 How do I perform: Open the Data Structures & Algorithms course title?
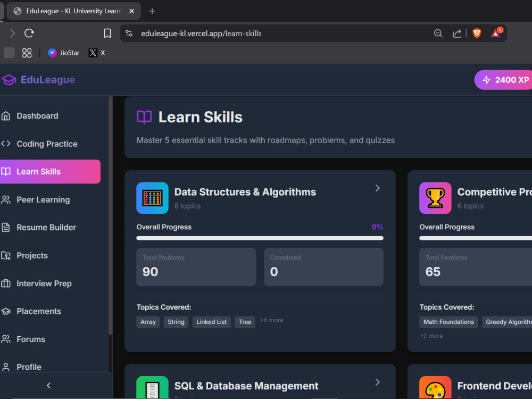click(245, 192)
